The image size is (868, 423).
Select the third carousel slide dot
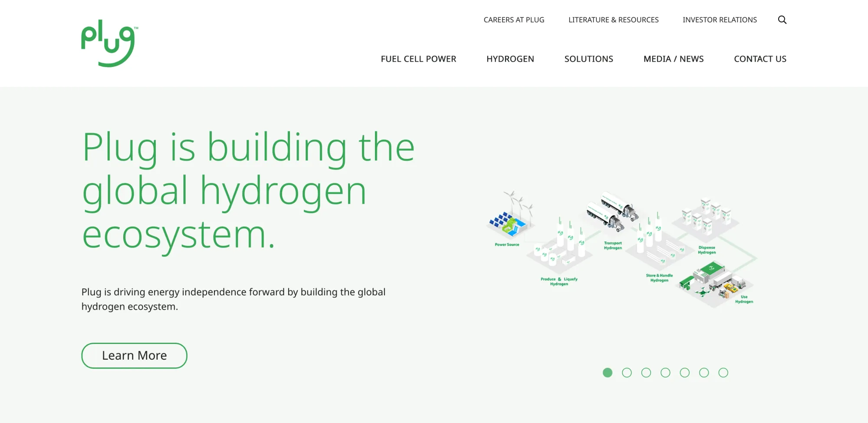pos(646,373)
